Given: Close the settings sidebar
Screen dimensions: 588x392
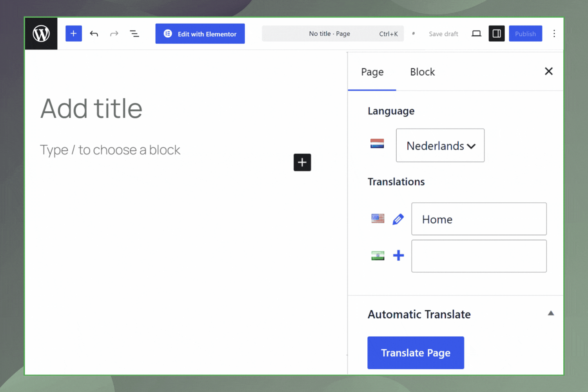Looking at the screenshot, I should click(549, 71).
